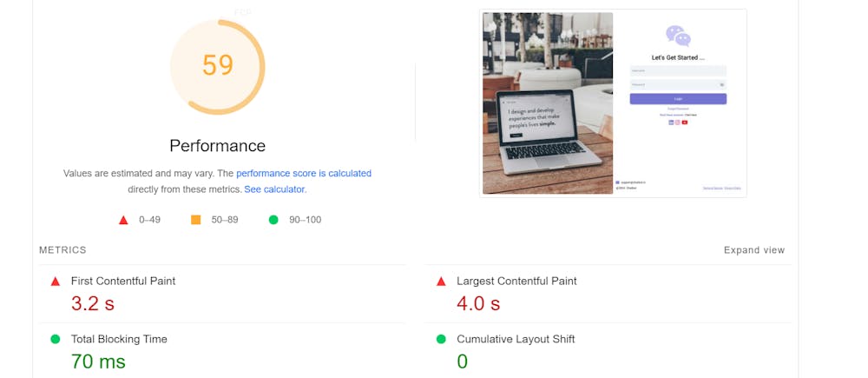Click the orange square 50–89 legend icon
This screenshot has width=868, height=378.
click(x=196, y=220)
